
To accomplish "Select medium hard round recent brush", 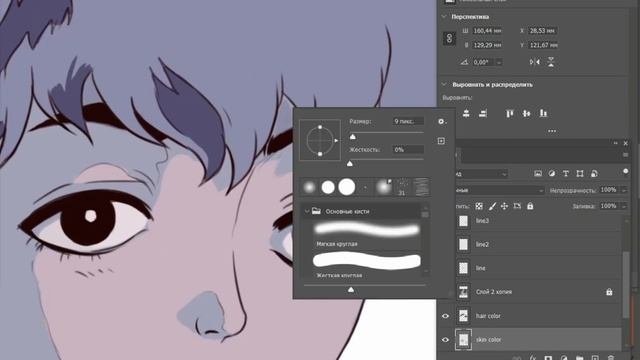I will pyautogui.click(x=328, y=187).
